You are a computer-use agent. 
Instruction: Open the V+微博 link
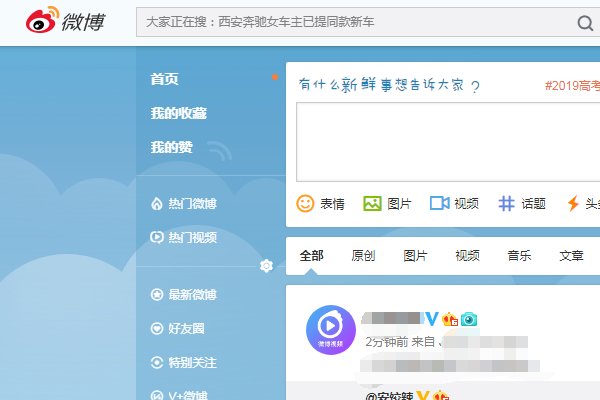(x=188, y=395)
